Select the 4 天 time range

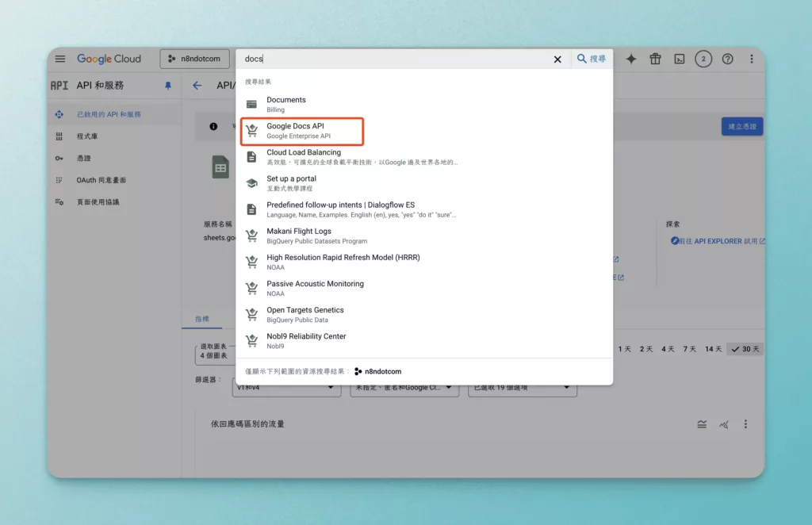click(668, 349)
